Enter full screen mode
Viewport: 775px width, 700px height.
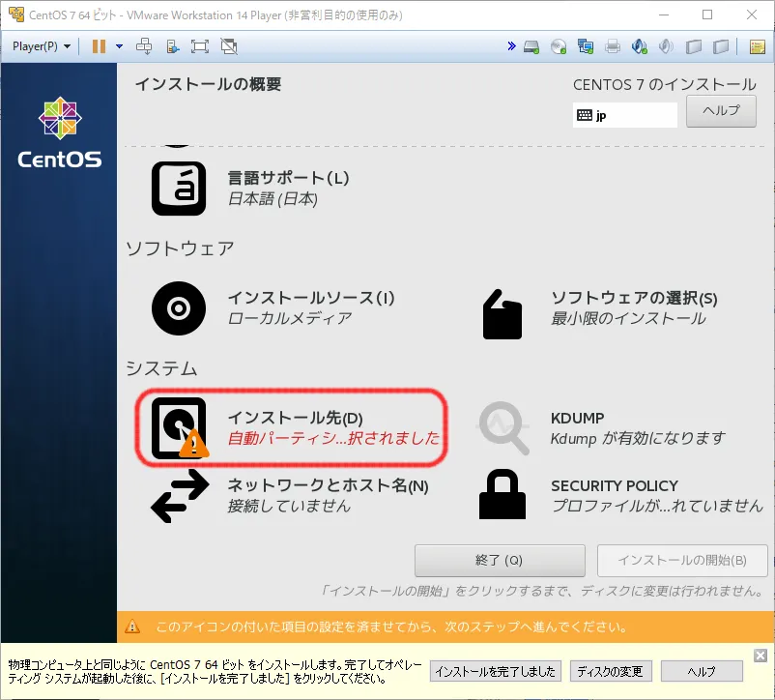(x=200, y=46)
